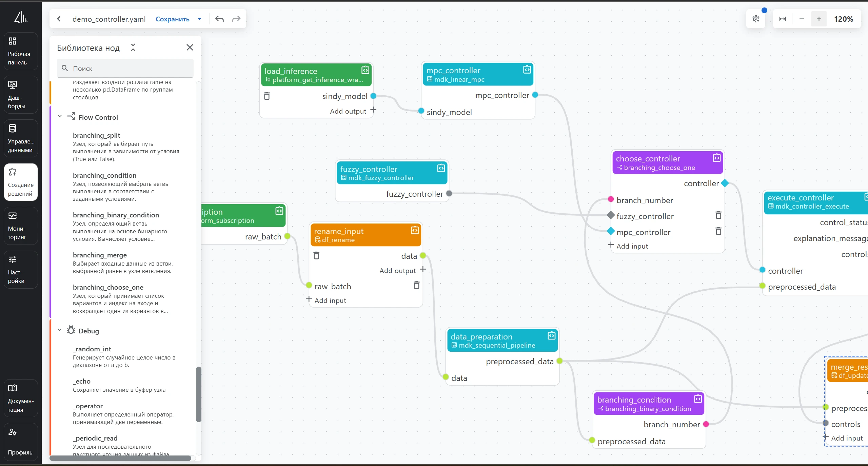Collapse the Debug category
The width and height of the screenshot is (868, 466).
[x=60, y=330]
